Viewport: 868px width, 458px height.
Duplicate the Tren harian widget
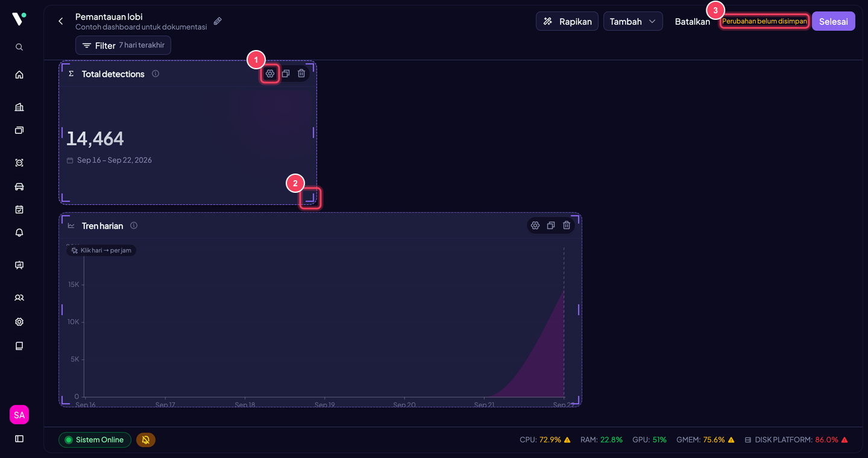point(550,225)
